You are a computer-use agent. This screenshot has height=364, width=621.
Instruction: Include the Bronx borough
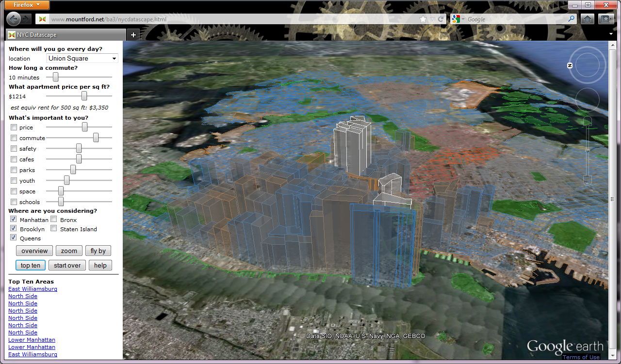(x=54, y=220)
